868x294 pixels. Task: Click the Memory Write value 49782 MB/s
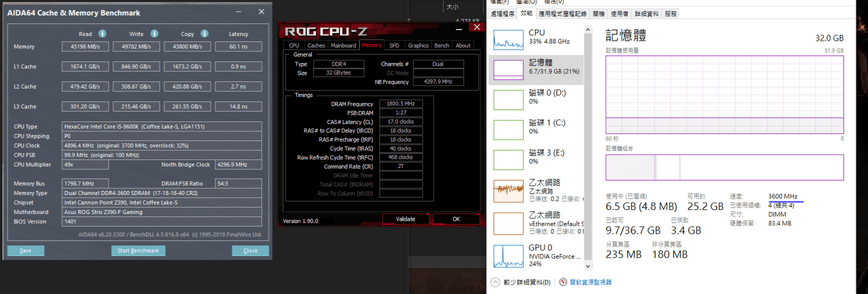(137, 47)
